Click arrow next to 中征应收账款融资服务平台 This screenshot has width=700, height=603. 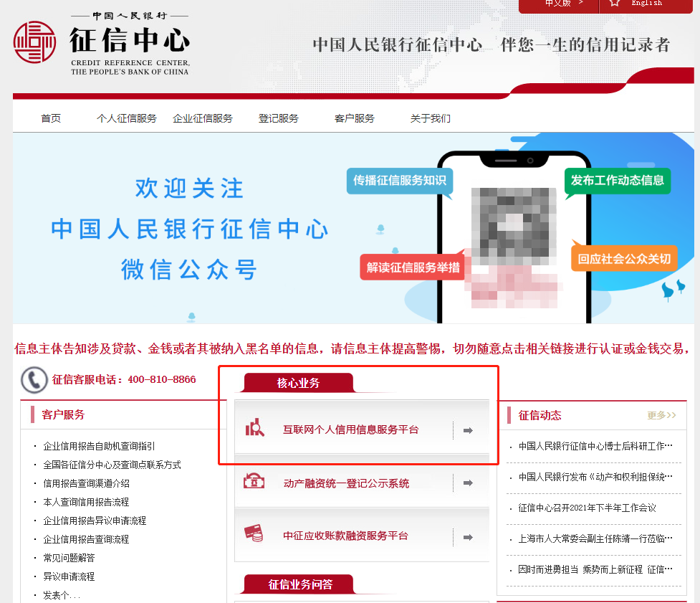click(x=468, y=537)
